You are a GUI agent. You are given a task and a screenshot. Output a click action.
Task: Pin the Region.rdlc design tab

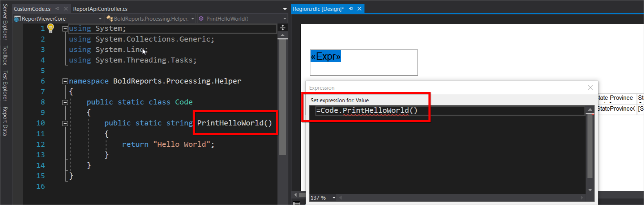(x=351, y=9)
